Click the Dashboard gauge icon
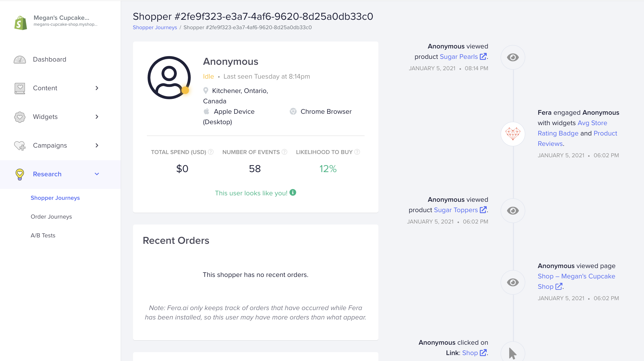The width and height of the screenshot is (644, 361). 20,60
